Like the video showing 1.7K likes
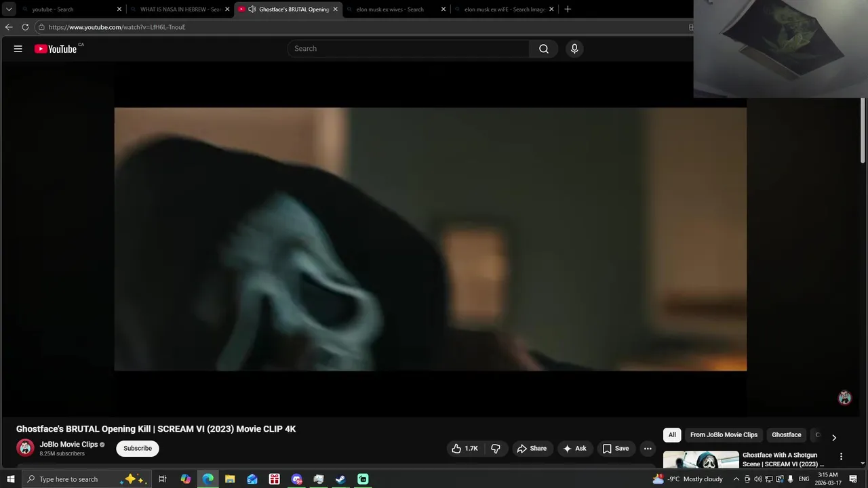This screenshot has height=488, width=868. click(465, 449)
